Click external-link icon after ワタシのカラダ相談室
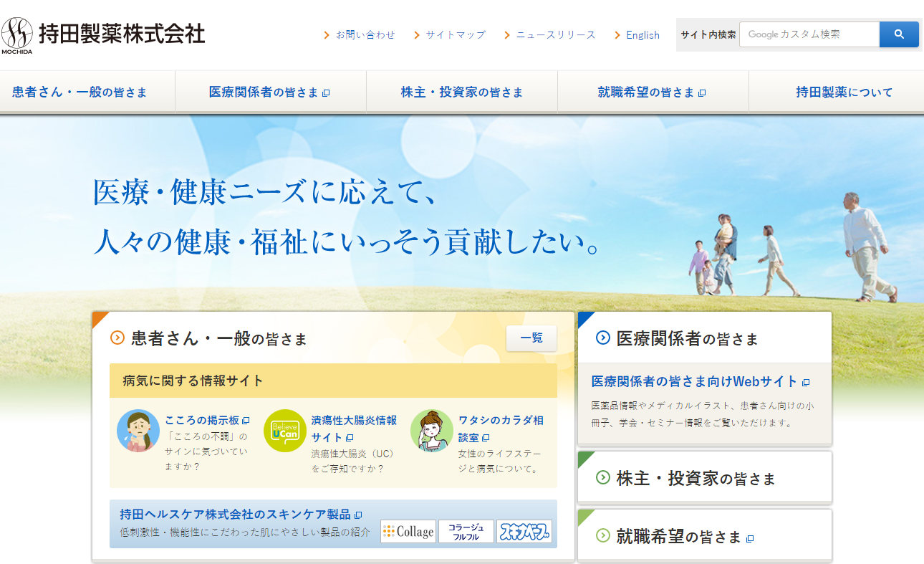The width and height of the screenshot is (924, 564). 486,437
